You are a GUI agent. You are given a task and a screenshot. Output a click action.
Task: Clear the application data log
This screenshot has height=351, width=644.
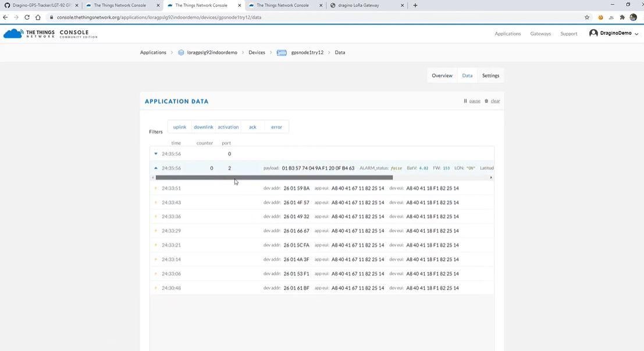492,101
